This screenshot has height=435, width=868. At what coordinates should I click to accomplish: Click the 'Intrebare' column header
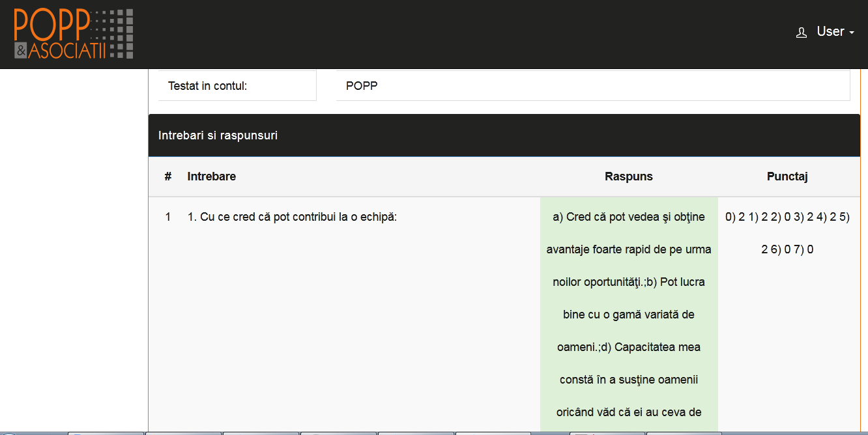coord(211,176)
